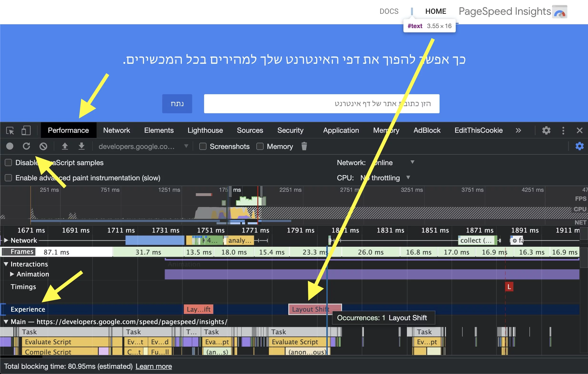The height and width of the screenshot is (374, 588).
Task: Check Disable JavaScript samples
Action: click(8, 163)
